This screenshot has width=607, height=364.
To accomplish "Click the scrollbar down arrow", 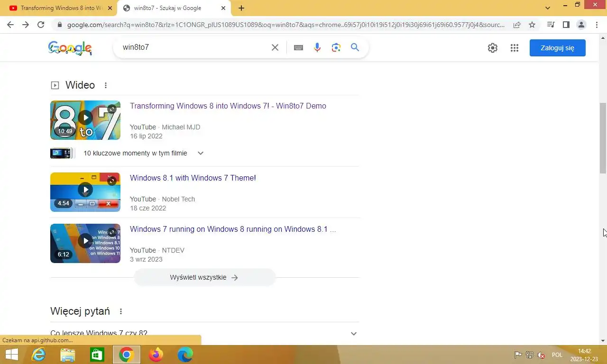I will click(x=603, y=341).
